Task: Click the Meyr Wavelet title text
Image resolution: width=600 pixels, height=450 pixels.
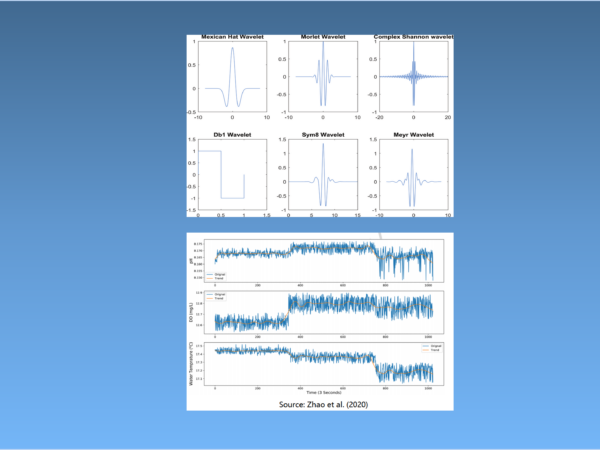Action: 414,135
